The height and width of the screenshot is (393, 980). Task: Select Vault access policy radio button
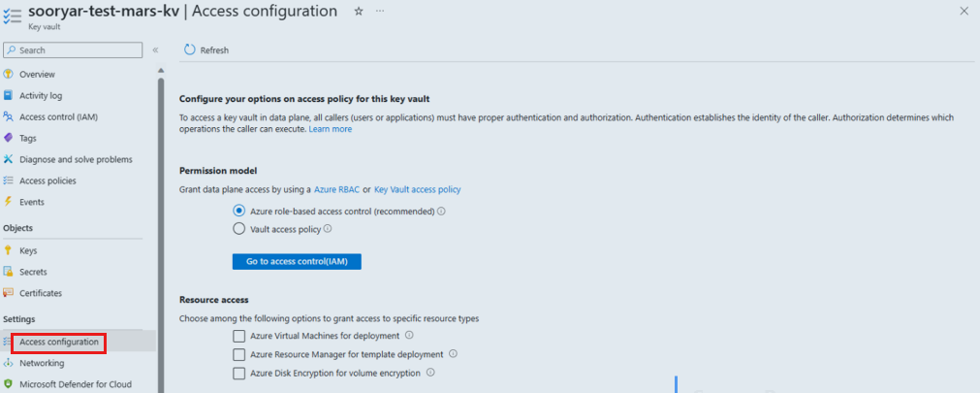tap(238, 229)
